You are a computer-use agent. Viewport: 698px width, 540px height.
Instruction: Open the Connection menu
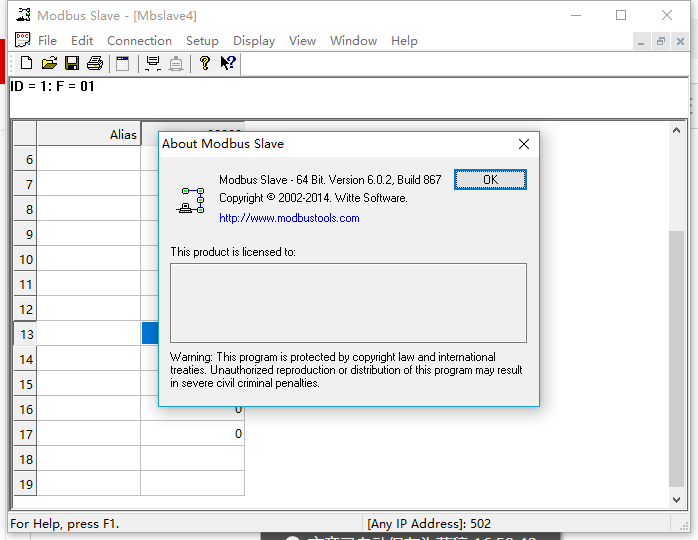(139, 41)
